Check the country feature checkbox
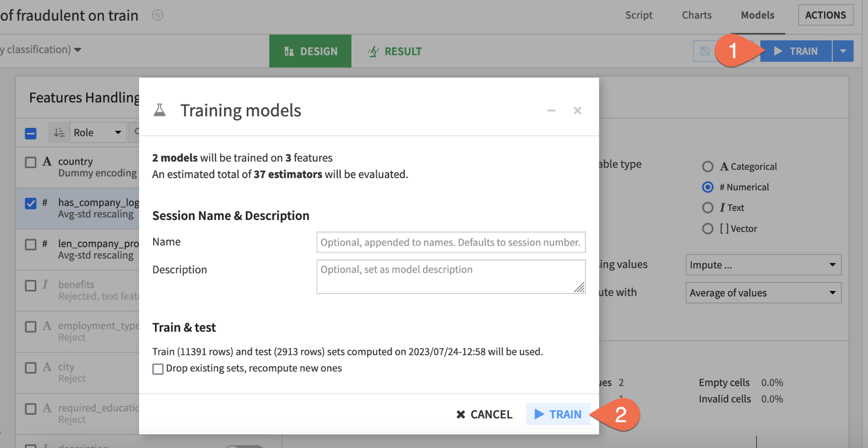This screenshot has height=448, width=868. click(x=31, y=162)
